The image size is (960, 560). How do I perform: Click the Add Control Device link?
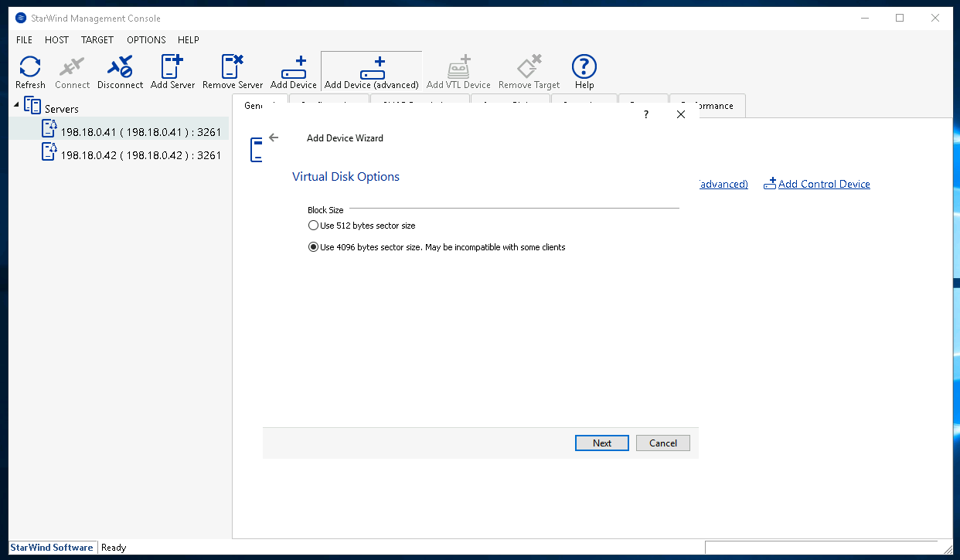[x=823, y=185]
